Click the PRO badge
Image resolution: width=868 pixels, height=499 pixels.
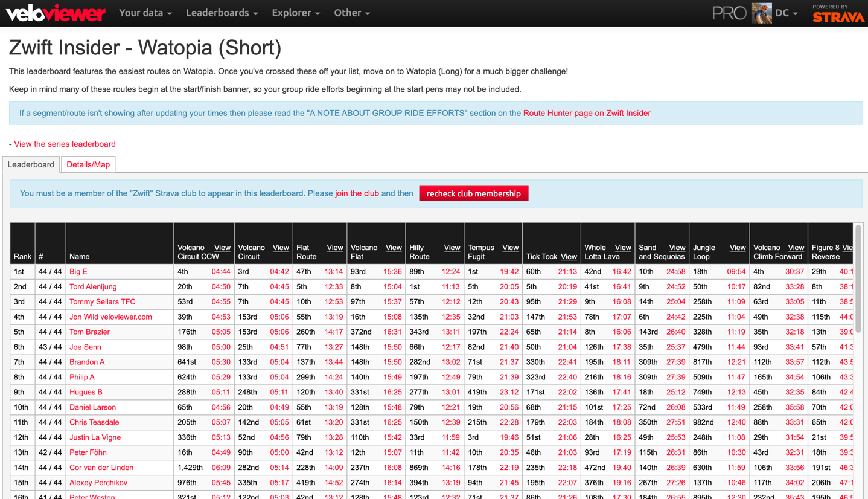click(x=729, y=13)
